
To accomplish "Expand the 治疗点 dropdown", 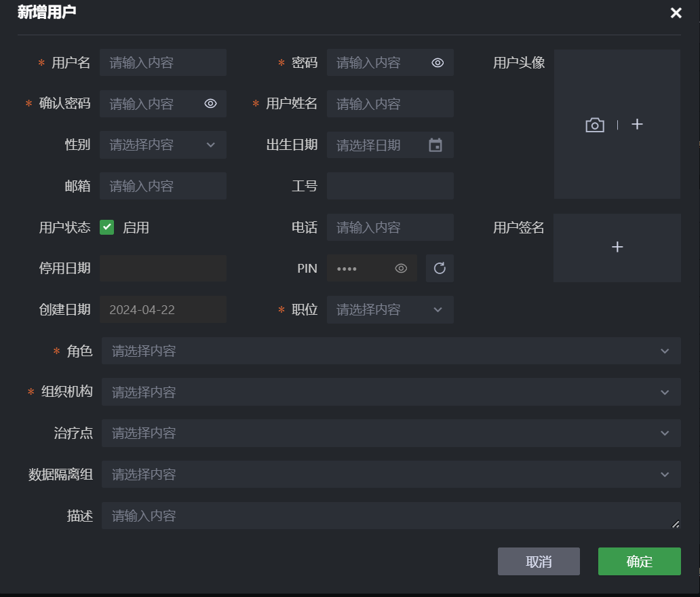I will pyautogui.click(x=391, y=433).
